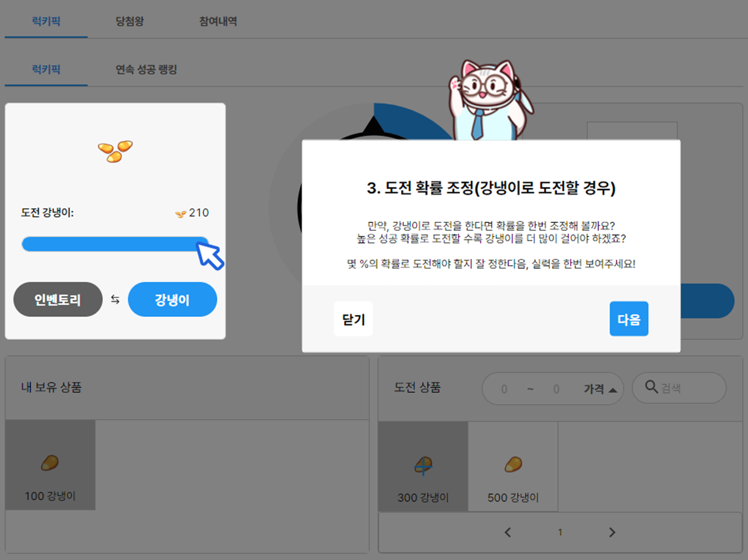Image resolution: width=748 pixels, height=560 pixels.
Task: Click the 도전 강냉이 amount slider bar
Action: coord(115,244)
